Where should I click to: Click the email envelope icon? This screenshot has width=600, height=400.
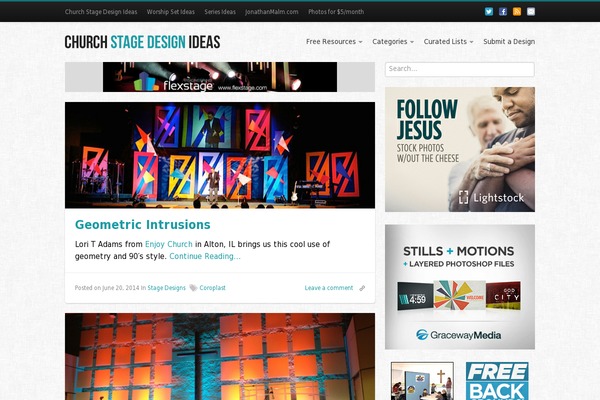click(531, 11)
